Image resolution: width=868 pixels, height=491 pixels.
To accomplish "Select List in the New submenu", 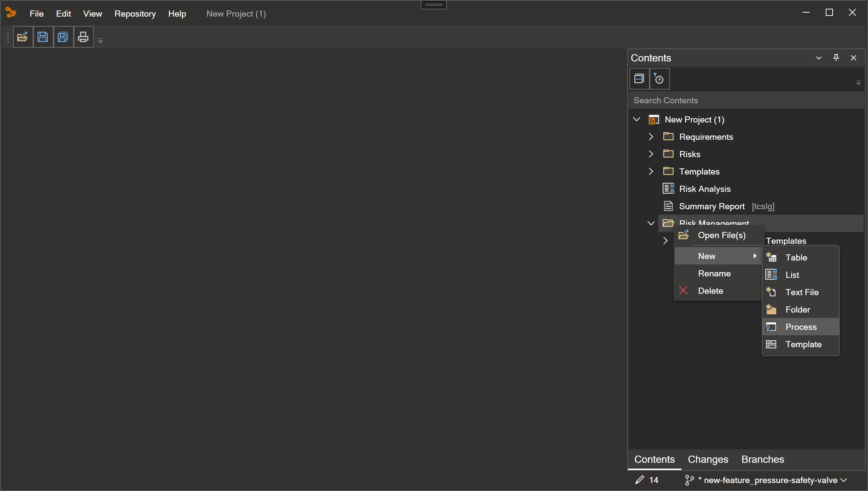I will [801, 275].
